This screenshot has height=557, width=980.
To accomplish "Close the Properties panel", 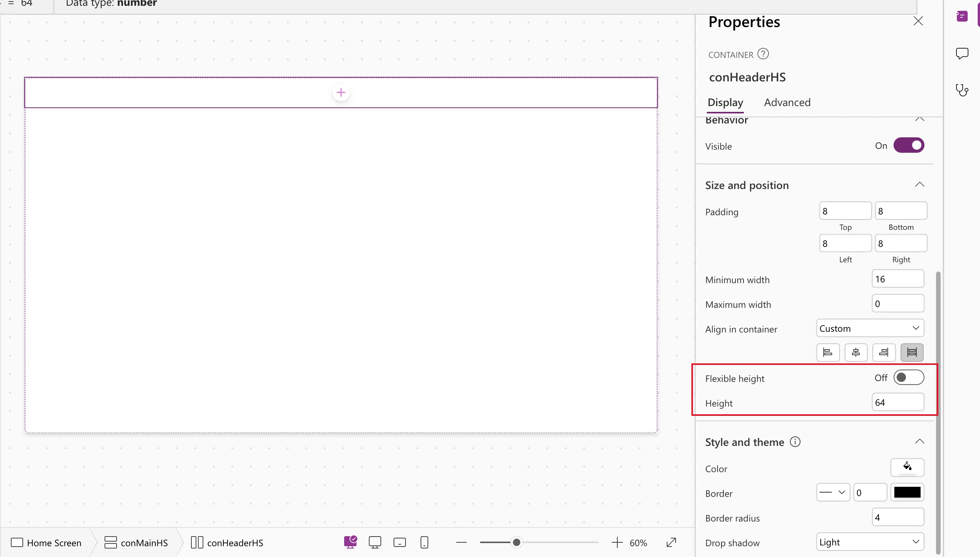I will click(x=918, y=21).
